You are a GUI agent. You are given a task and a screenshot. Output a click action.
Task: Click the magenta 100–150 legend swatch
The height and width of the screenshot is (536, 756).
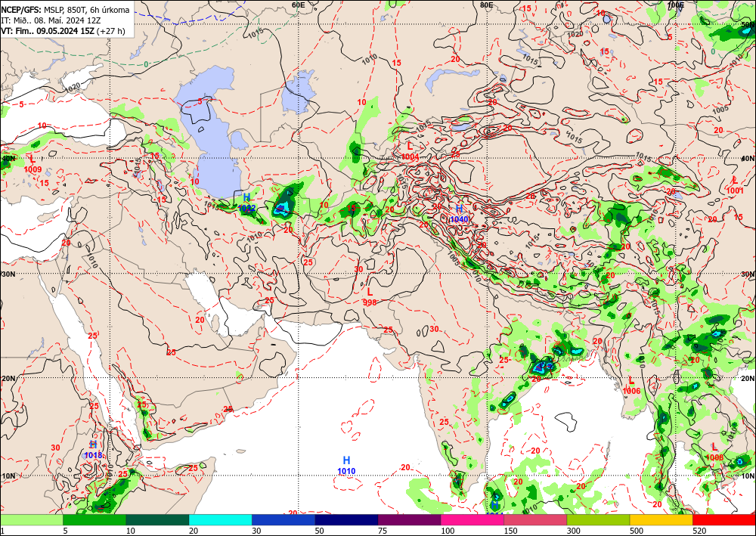point(472,519)
